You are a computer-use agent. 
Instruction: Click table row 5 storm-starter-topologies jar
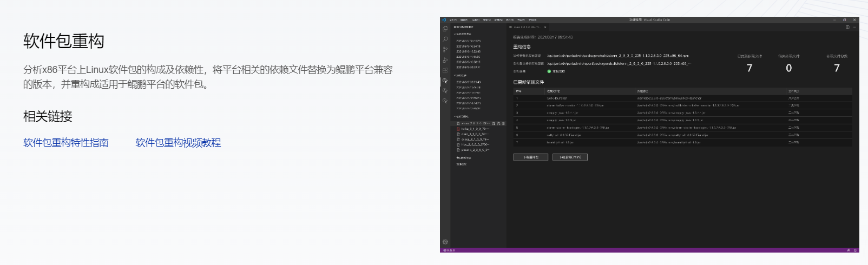pos(682,128)
